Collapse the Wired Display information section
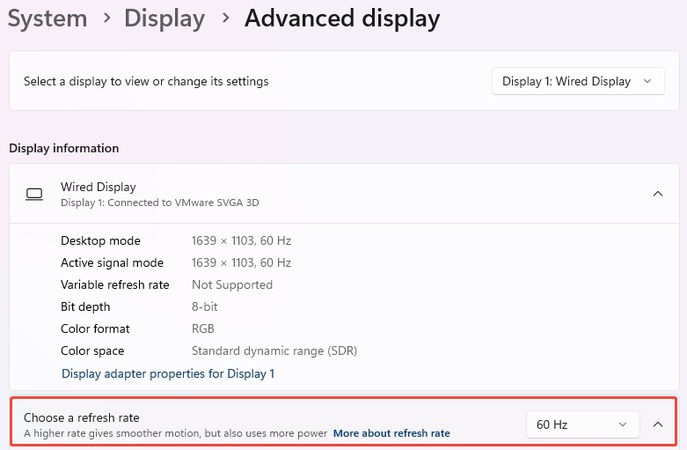This screenshot has height=450, width=687. click(x=657, y=193)
